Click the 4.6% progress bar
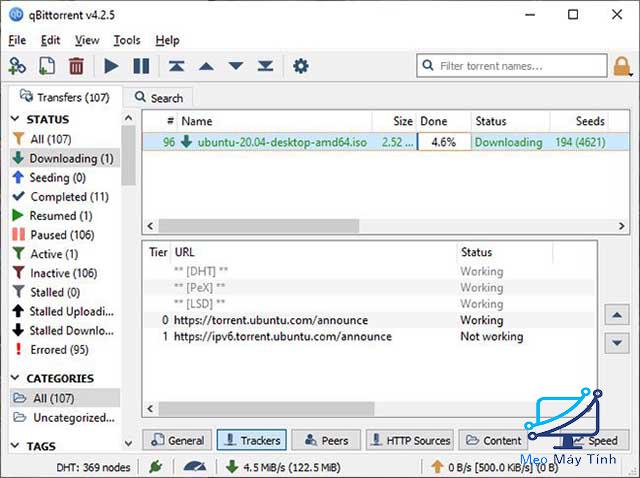Image resolution: width=640 pixels, height=478 pixels. pos(444,142)
